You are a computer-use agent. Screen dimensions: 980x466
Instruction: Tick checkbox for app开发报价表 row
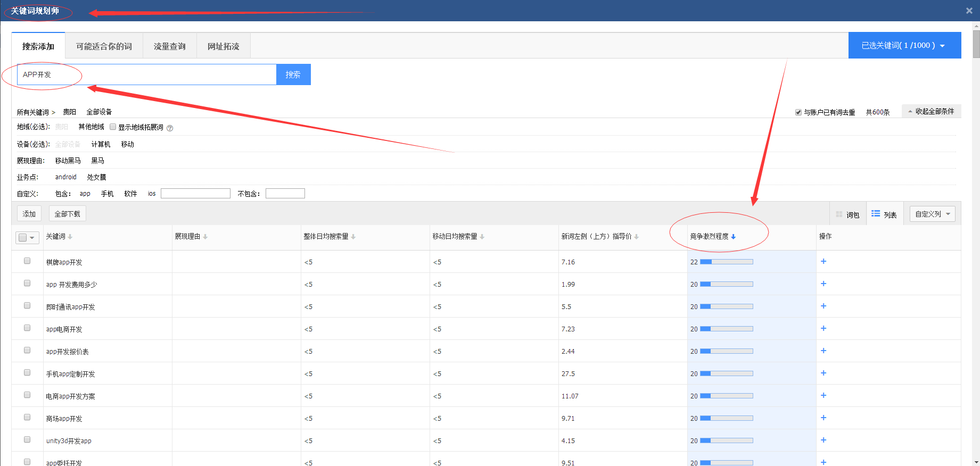pyautogui.click(x=27, y=350)
